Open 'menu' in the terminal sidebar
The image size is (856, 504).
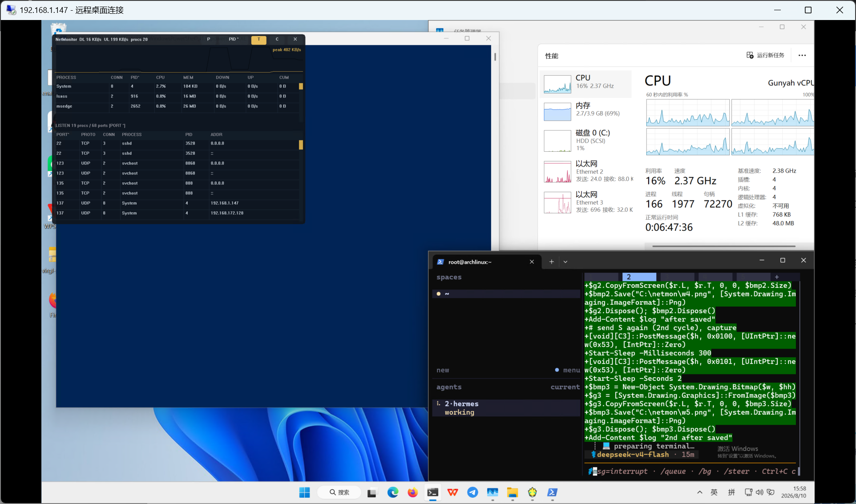(x=571, y=370)
